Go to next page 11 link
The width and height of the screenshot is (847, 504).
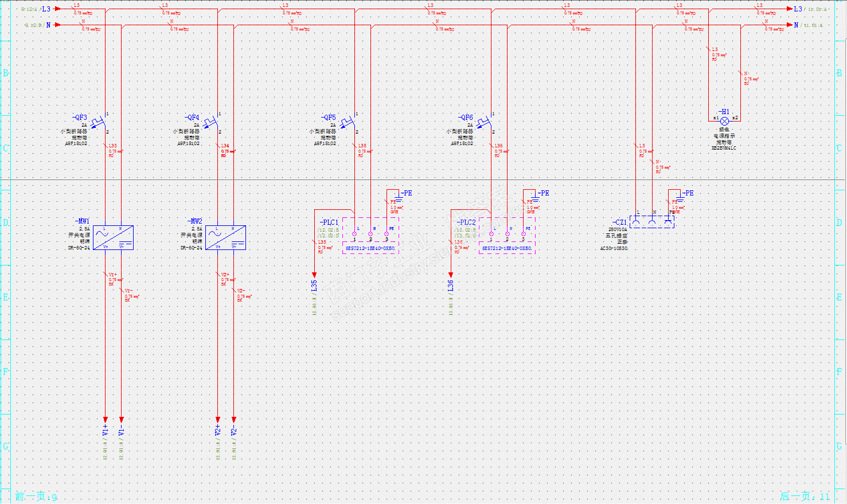click(x=805, y=497)
